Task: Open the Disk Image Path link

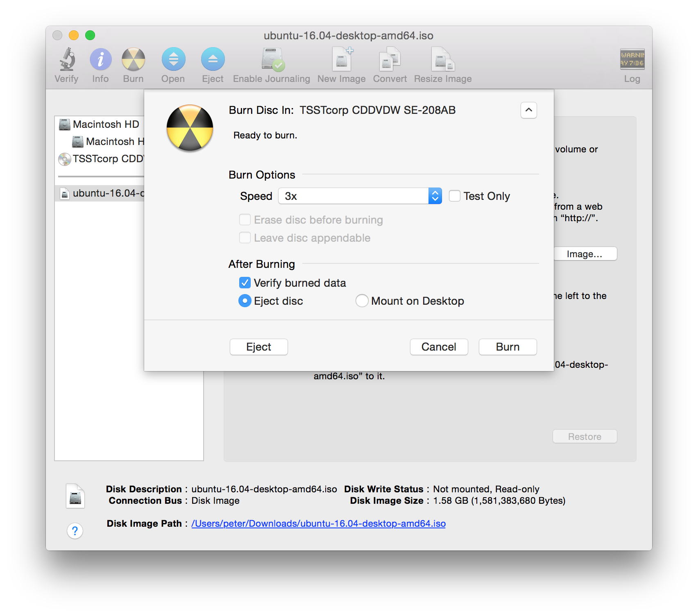Action: point(319,524)
